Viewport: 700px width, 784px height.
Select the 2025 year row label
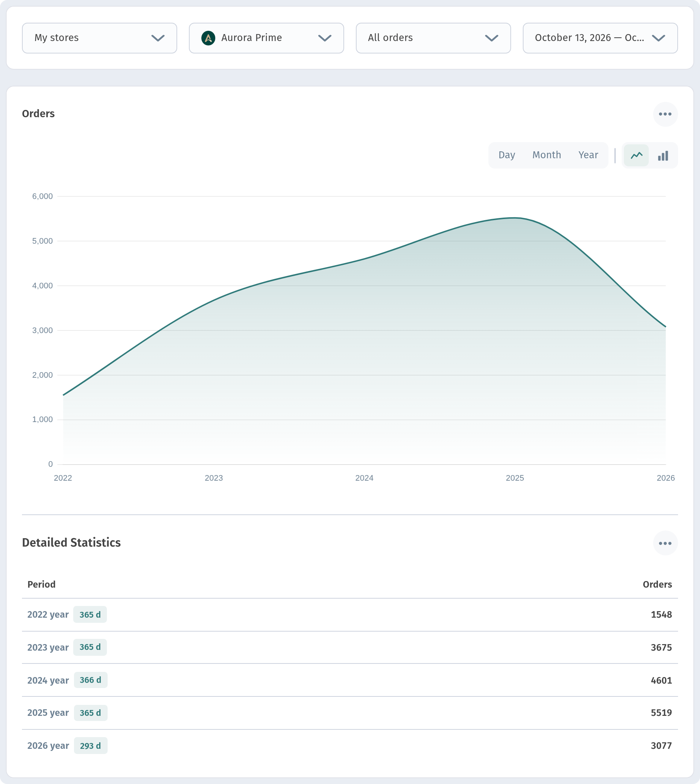click(48, 713)
